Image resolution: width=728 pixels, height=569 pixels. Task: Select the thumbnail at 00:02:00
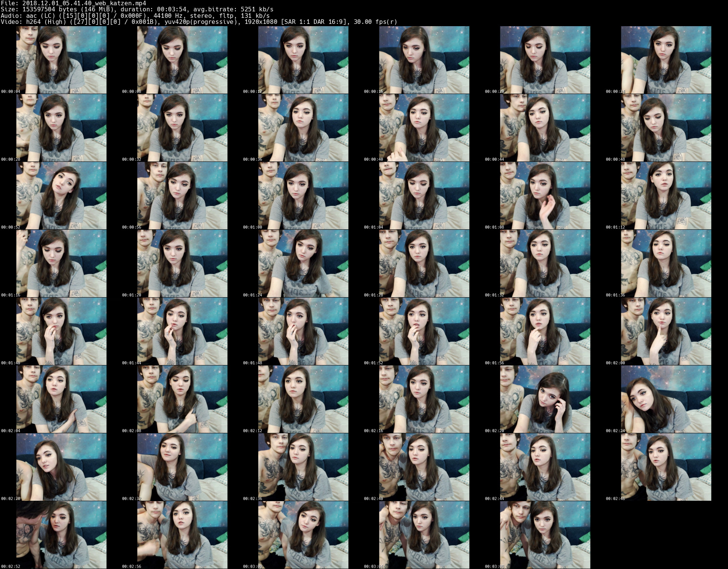666,331
